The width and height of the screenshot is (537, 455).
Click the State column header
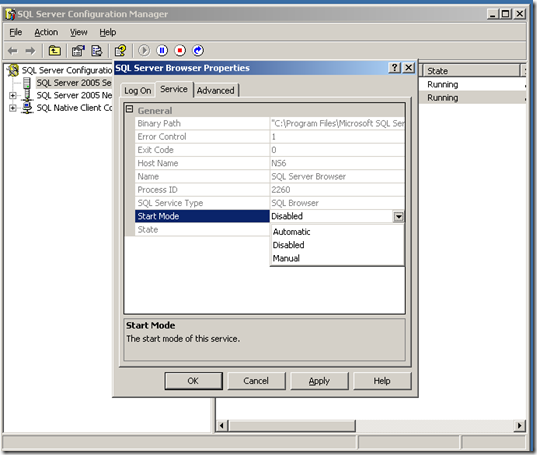tap(471, 71)
